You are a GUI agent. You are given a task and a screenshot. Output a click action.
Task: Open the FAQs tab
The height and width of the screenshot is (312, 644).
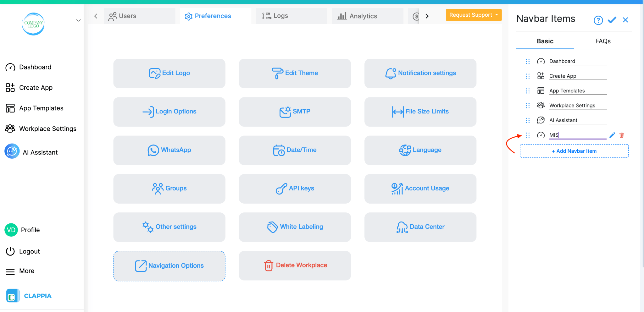coord(602,41)
